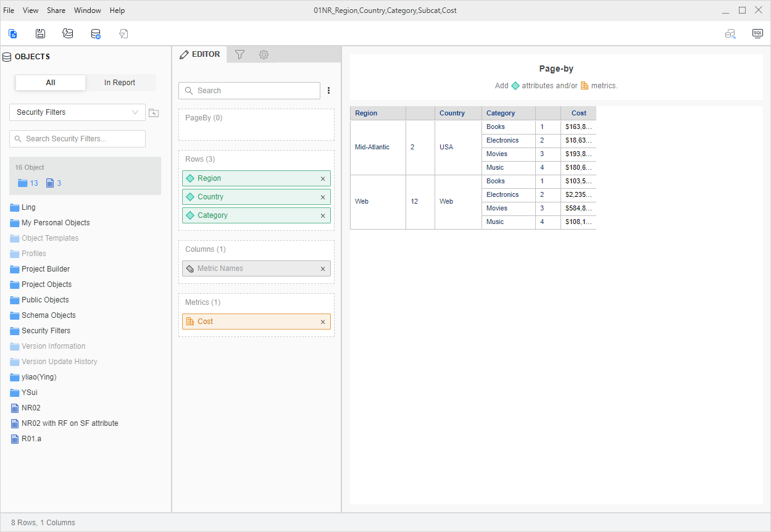The image size is (771, 532).
Task: Open the Security Filters dropdown
Action: pyautogui.click(x=77, y=112)
